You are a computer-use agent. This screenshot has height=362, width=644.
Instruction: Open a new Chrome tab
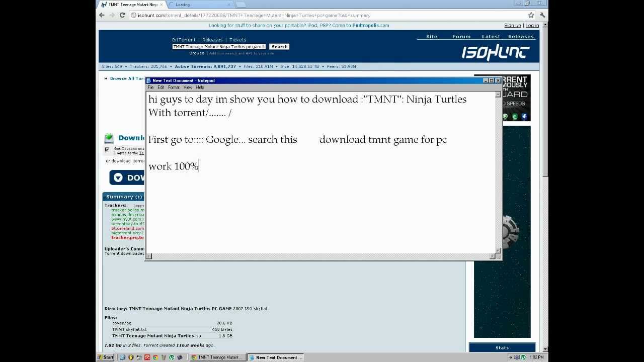(x=240, y=5)
